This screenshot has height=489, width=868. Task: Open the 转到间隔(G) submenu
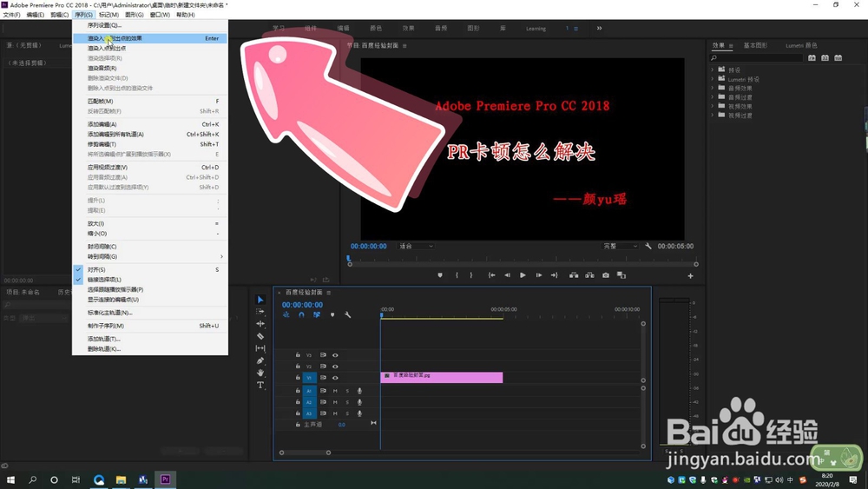click(x=149, y=256)
